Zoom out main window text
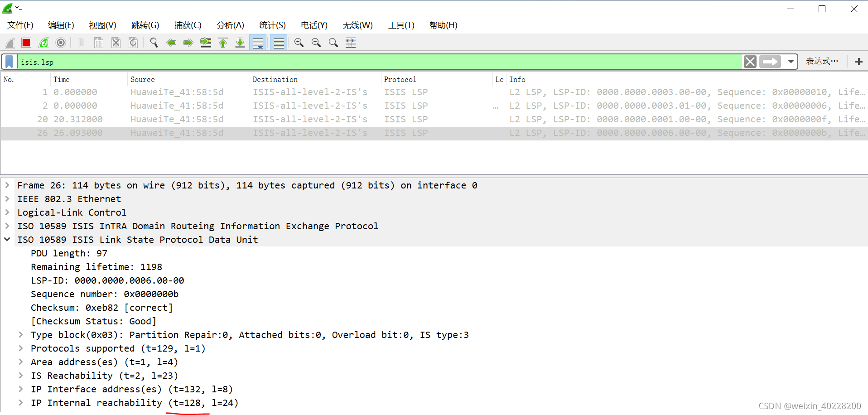This screenshot has width=868, height=415. tap(316, 43)
